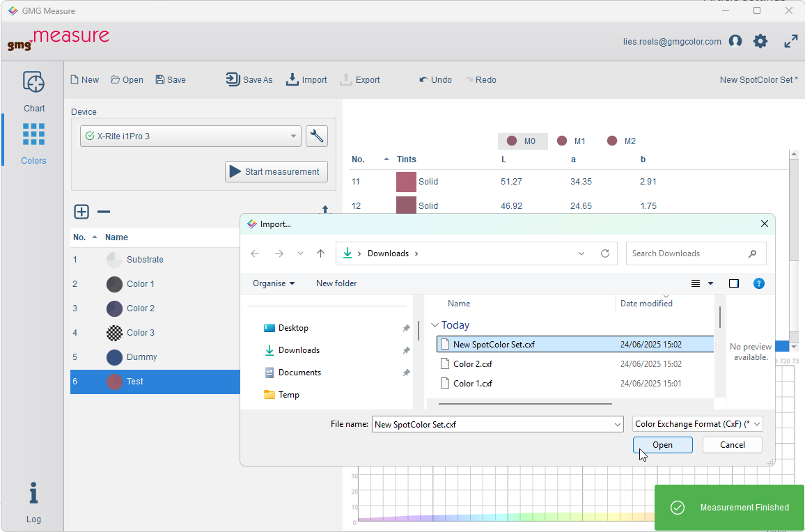Enable the M2 measurement condition
Image resolution: width=805 pixels, height=532 pixels.
[622, 141]
